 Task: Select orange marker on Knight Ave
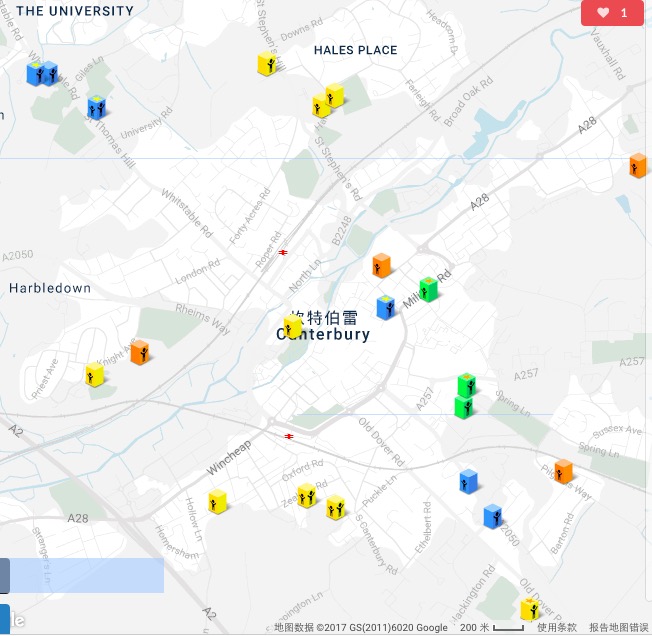[x=140, y=353]
